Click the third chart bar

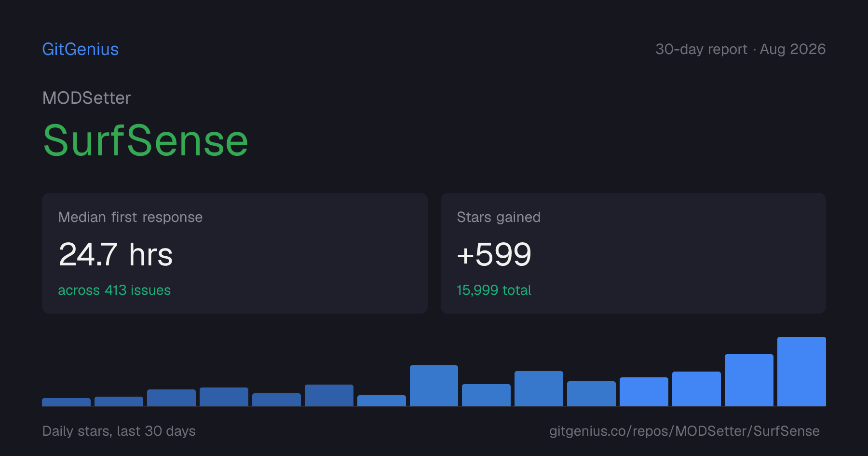point(171,398)
